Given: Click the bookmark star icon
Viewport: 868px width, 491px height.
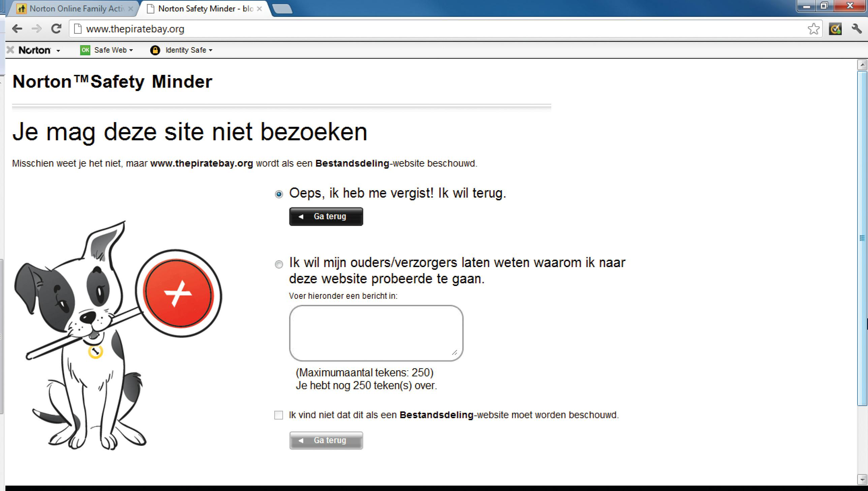Looking at the screenshot, I should pos(813,29).
